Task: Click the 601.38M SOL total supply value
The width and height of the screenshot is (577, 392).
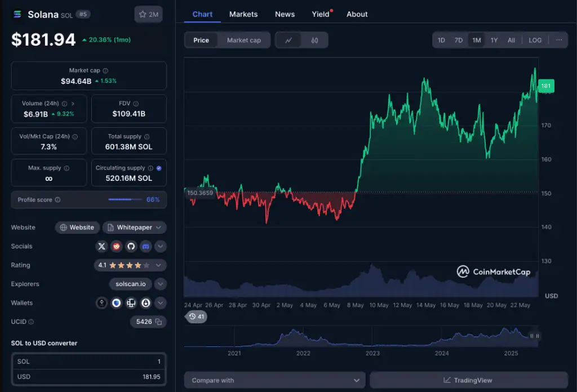Action: [129, 147]
